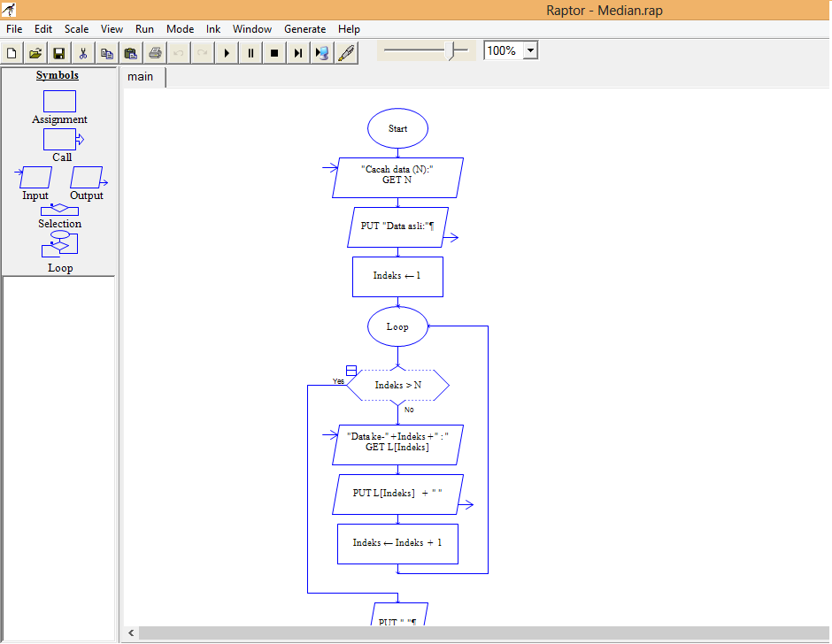
Task: Step through the program one symbol
Action: click(297, 52)
